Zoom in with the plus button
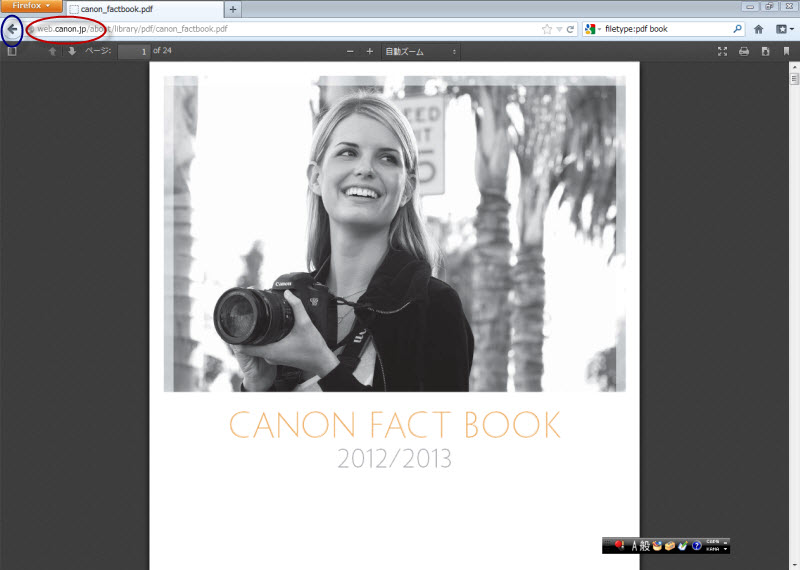Image resolution: width=800 pixels, height=570 pixels. point(369,51)
